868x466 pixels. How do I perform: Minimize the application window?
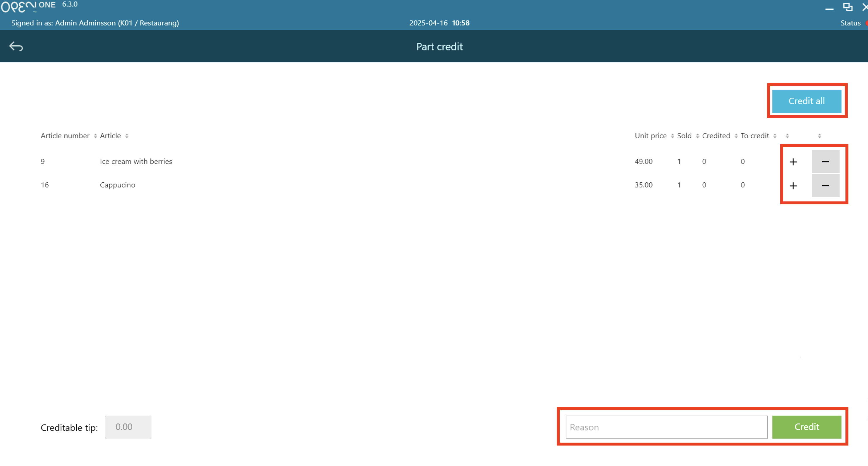[829, 8]
